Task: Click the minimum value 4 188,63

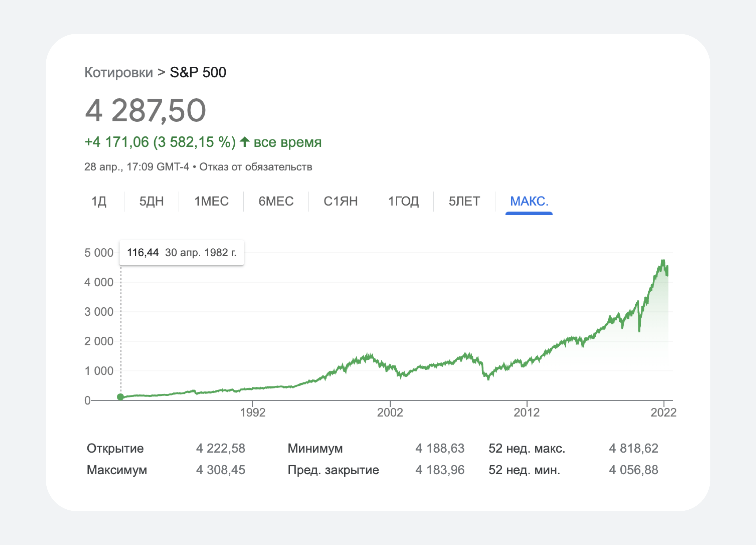Action: click(x=440, y=448)
